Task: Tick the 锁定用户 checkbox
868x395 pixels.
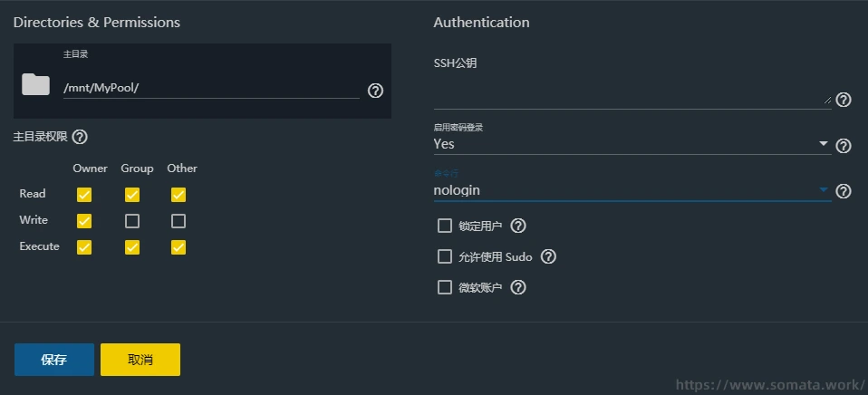Action: click(445, 226)
